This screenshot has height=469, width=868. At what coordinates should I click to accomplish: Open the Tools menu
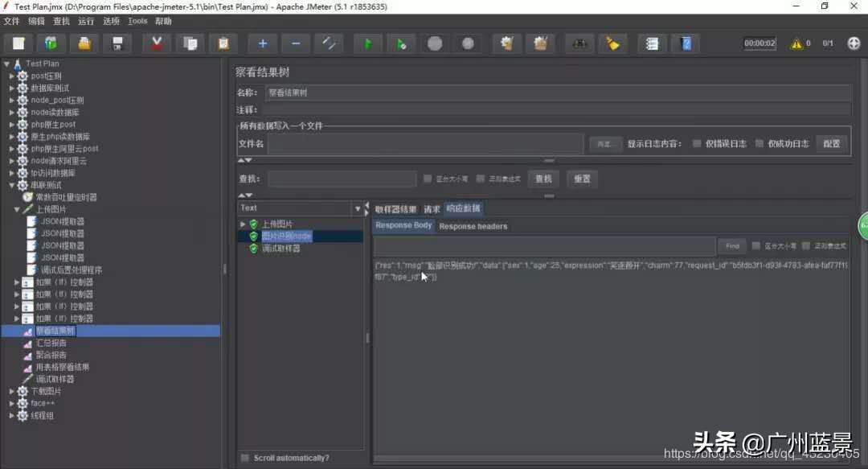tap(137, 21)
